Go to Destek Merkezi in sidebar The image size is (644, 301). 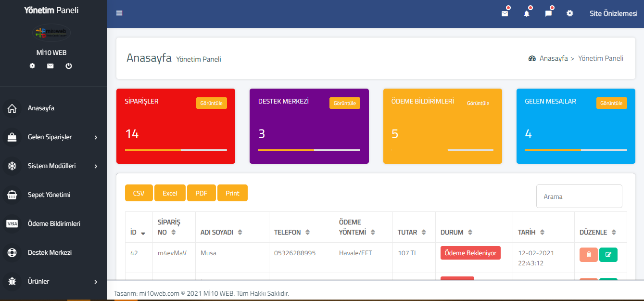(x=50, y=253)
